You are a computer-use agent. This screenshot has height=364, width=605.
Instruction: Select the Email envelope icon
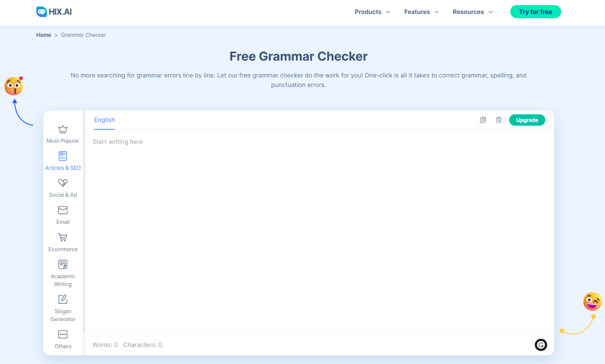click(63, 210)
